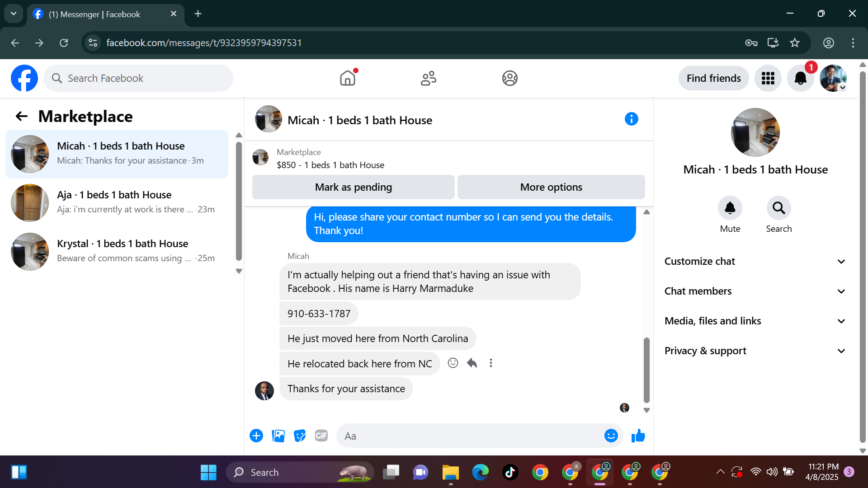Image resolution: width=868 pixels, height=488 pixels.
Task: React to 'He relocated back' message
Action: (x=453, y=363)
